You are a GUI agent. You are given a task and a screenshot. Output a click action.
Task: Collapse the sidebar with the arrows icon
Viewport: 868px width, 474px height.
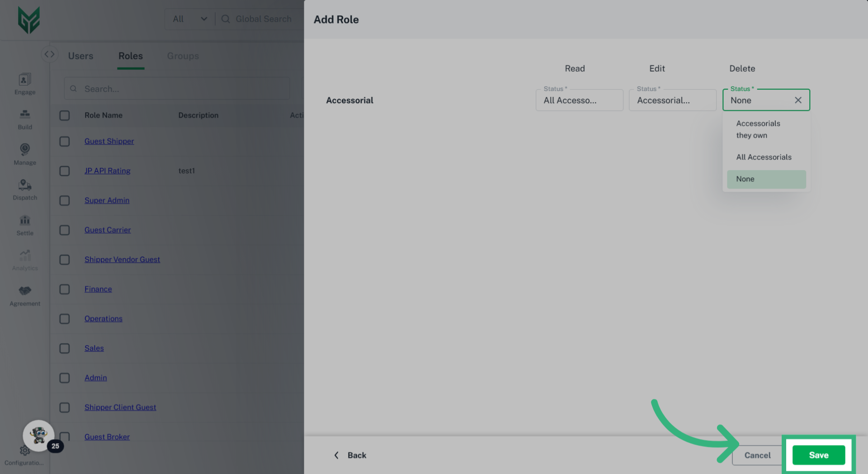[49, 54]
